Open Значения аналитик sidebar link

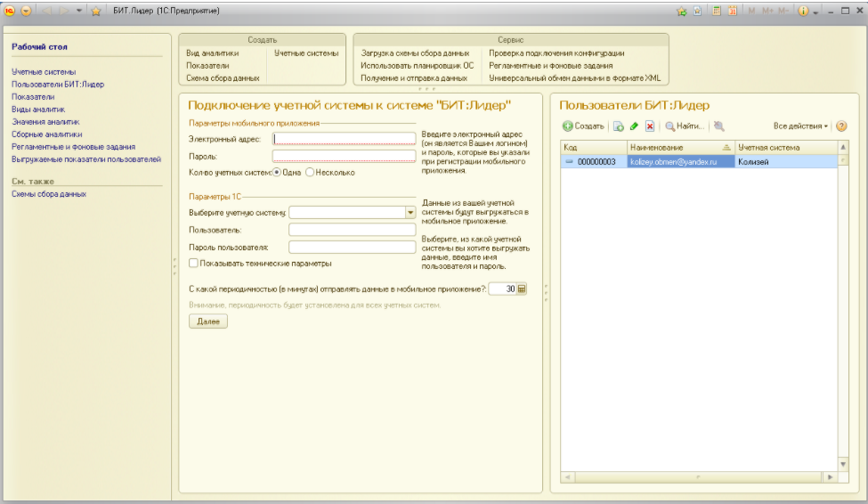tap(45, 122)
